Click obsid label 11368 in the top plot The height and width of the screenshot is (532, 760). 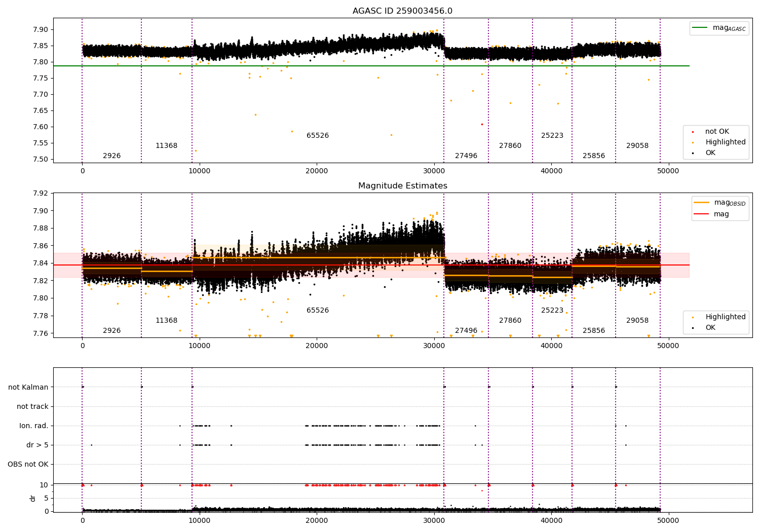tap(167, 146)
